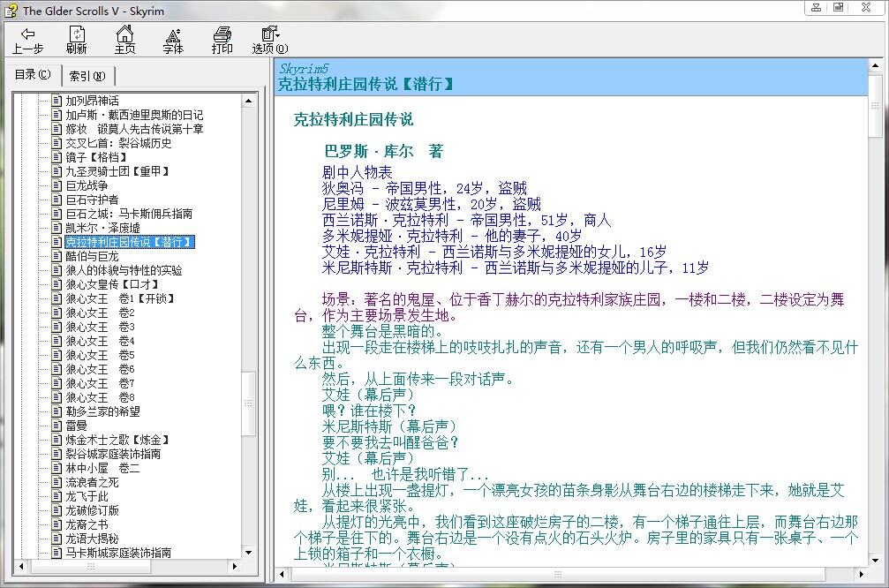Click the page icon beside 雷曼
The width and height of the screenshot is (889, 588).
click(57, 426)
